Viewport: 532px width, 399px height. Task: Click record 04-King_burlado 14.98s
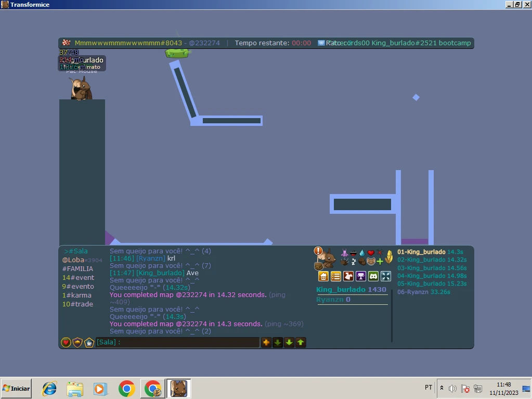pos(432,276)
